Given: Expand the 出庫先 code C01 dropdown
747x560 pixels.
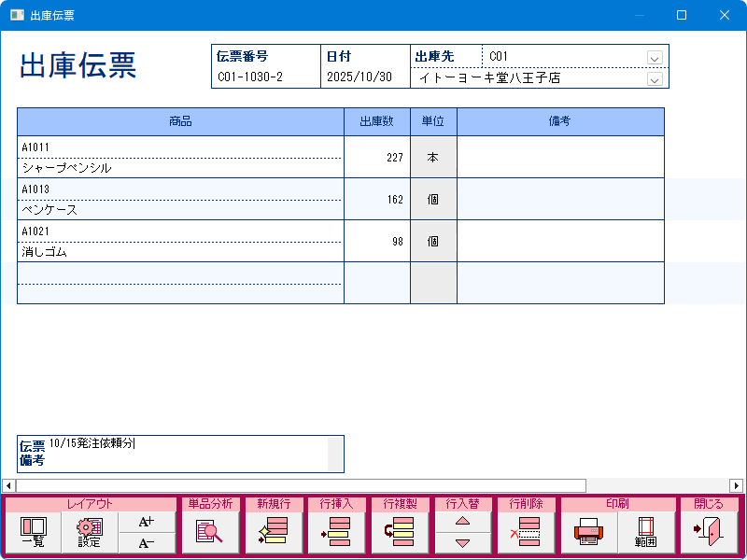Looking at the screenshot, I should [x=655, y=58].
